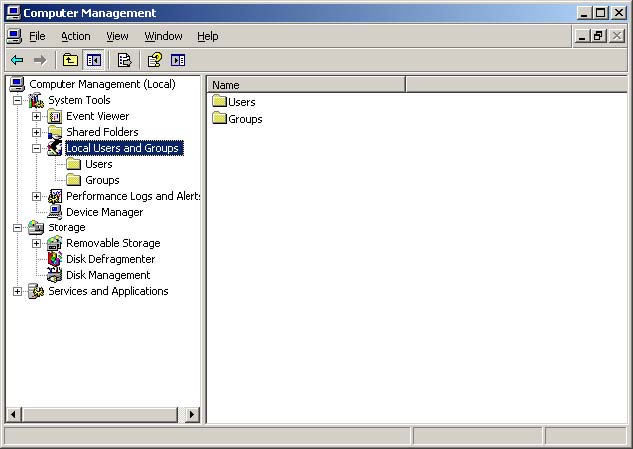Open the Window menu

[x=163, y=36]
